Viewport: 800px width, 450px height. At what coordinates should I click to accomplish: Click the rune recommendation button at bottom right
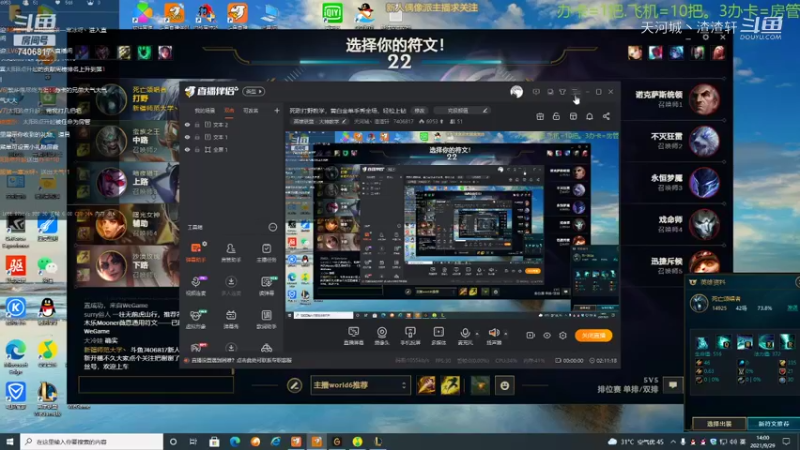[773, 423]
